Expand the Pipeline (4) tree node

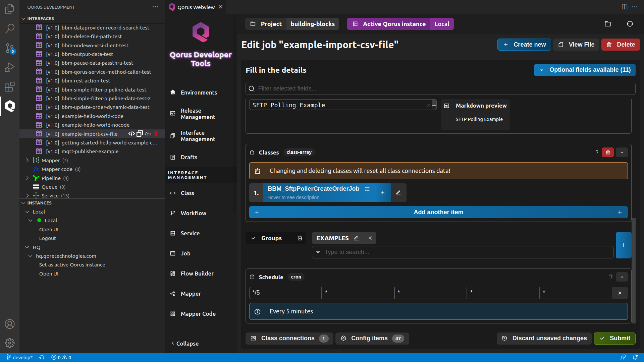click(x=28, y=178)
